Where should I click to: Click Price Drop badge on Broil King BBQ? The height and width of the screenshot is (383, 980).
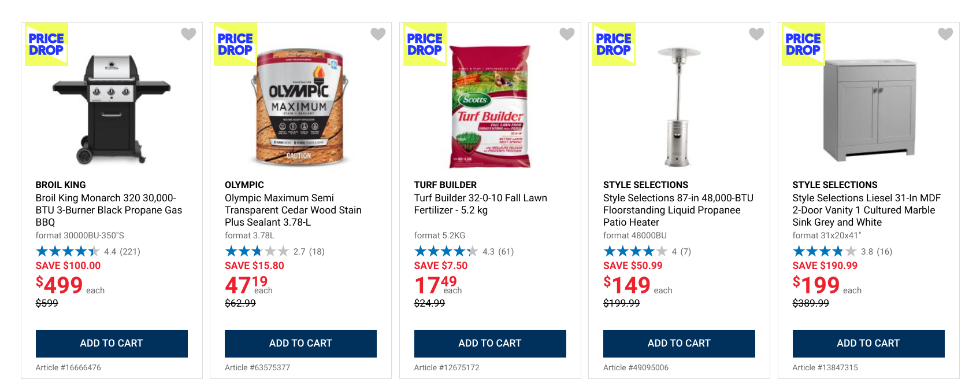[46, 44]
